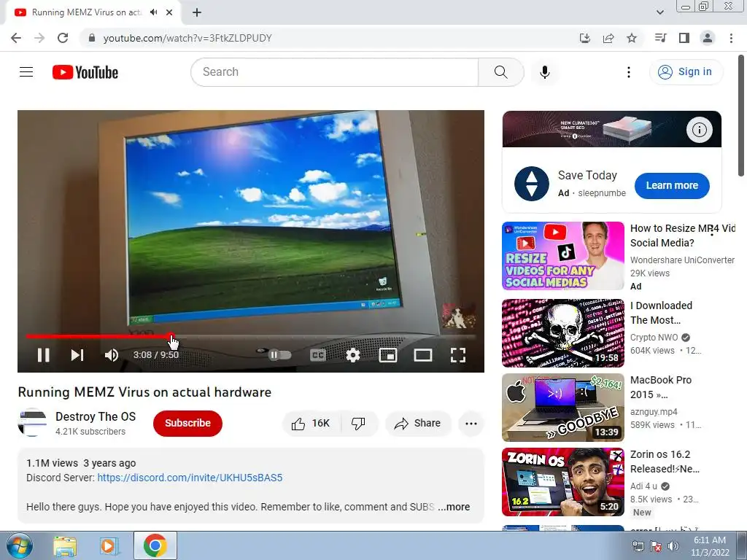The height and width of the screenshot is (560, 747).
Task: Skip to the next video
Action: click(x=77, y=355)
